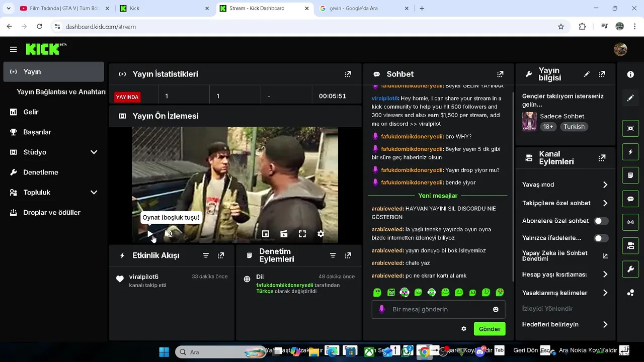The image size is (644, 362).
Task: Pop out the Sohbet chat panel
Action: [500, 74]
